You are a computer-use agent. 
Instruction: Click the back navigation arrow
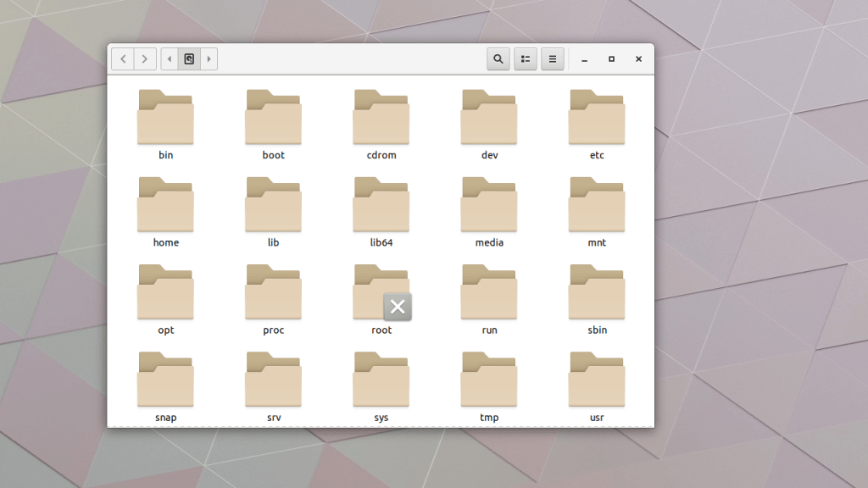click(124, 59)
